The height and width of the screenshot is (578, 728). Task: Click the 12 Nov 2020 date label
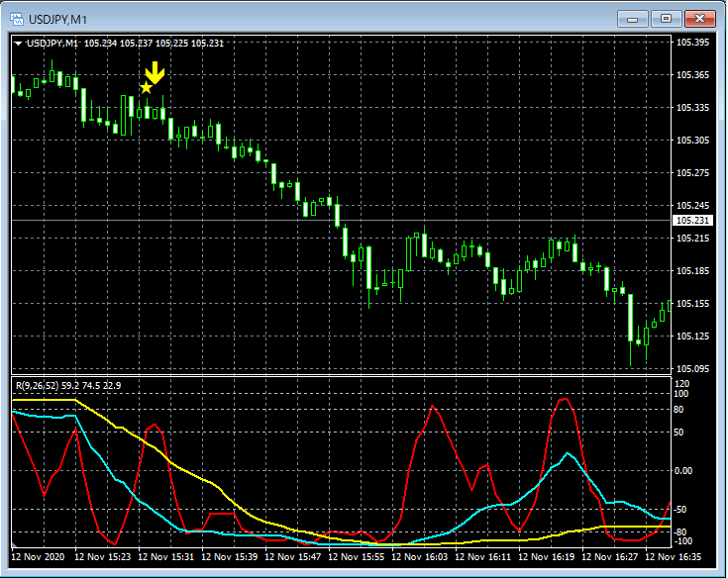coord(40,557)
